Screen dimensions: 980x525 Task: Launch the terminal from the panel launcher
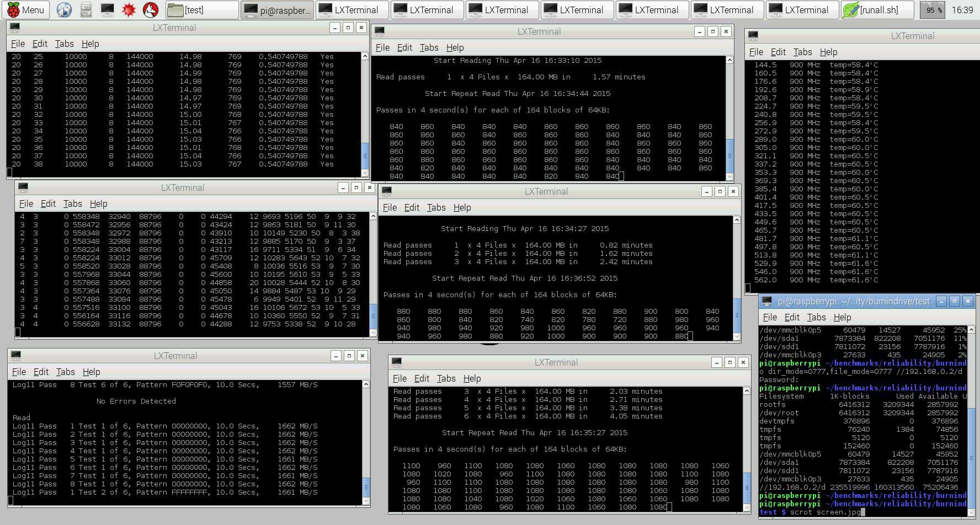click(107, 10)
